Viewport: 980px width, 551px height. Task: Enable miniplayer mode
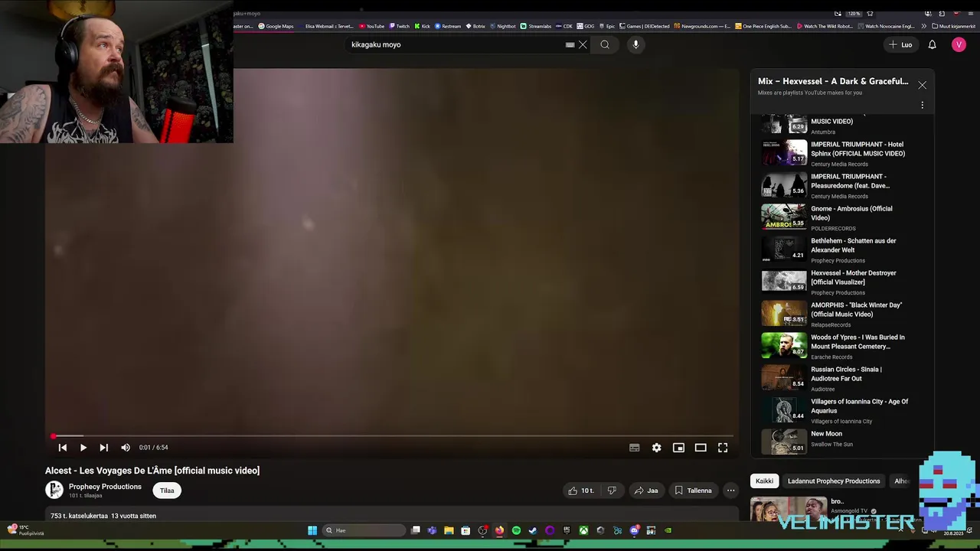[x=678, y=448]
